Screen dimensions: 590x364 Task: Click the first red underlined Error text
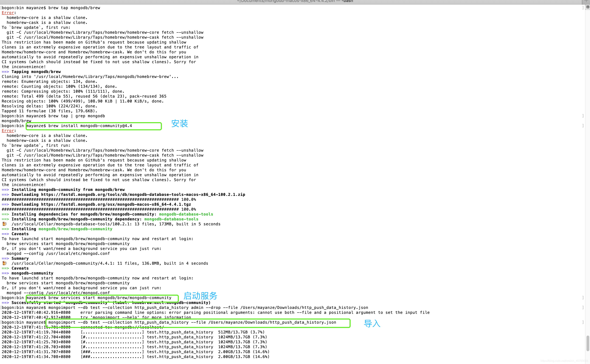click(8, 13)
